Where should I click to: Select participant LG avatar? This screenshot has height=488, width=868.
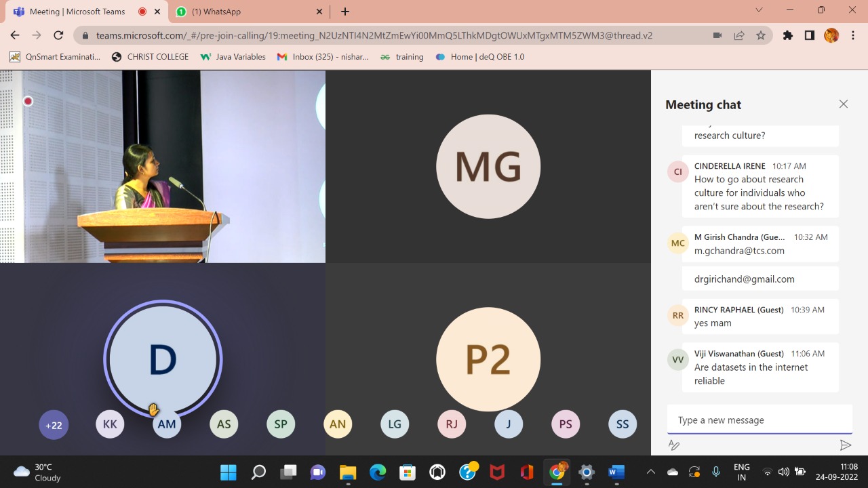[395, 424]
